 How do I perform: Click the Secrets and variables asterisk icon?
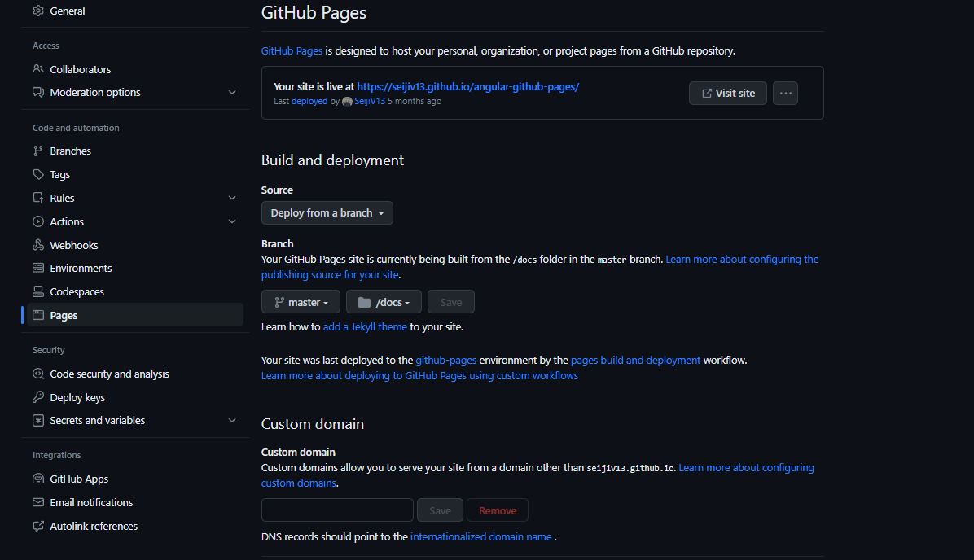(38, 420)
